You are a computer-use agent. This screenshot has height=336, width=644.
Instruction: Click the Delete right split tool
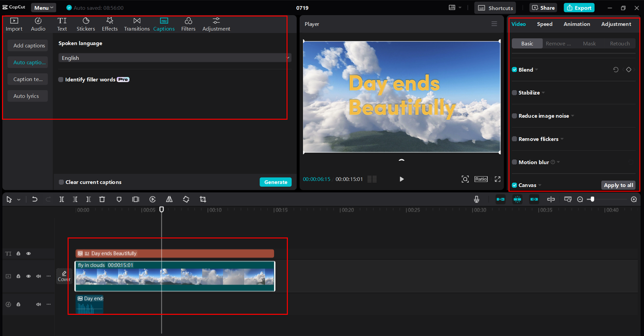[89, 199]
